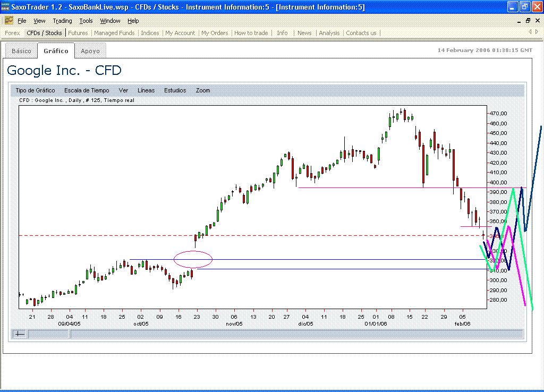
Task: Open the Líneas chart menu
Action: pyautogui.click(x=146, y=90)
